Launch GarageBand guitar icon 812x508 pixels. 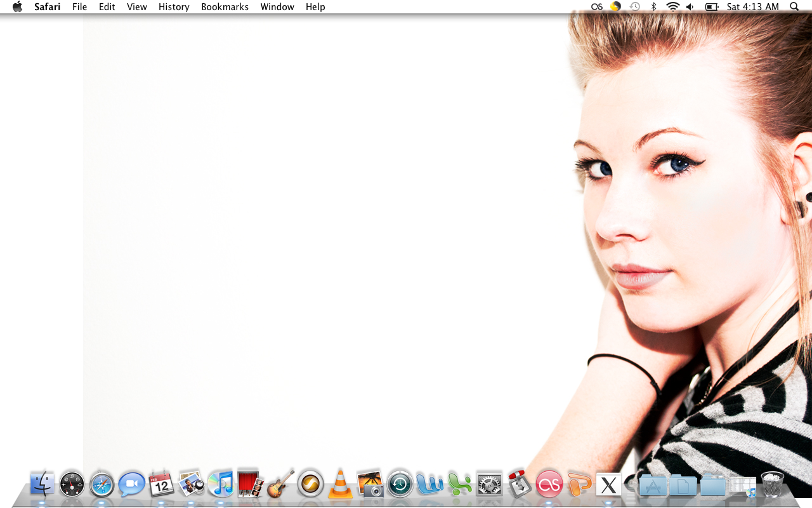click(280, 484)
